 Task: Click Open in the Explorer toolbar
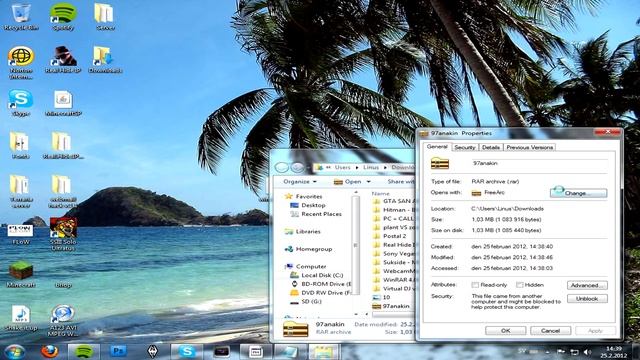[x=348, y=182]
